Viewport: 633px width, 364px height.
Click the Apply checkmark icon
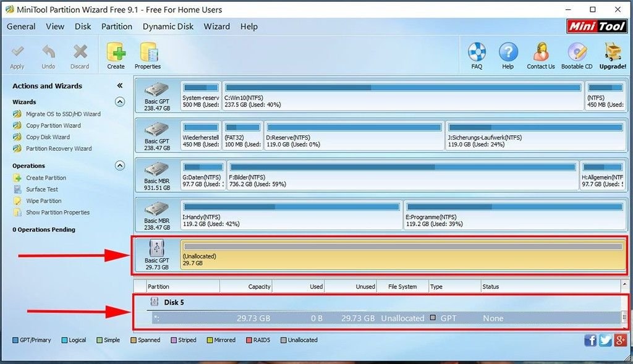click(x=17, y=52)
